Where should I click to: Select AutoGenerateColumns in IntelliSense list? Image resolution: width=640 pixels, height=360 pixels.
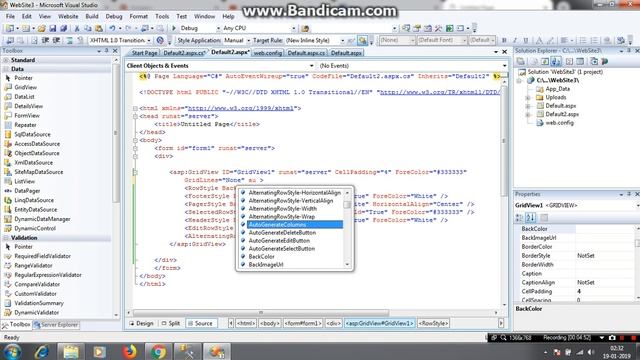click(x=295, y=224)
